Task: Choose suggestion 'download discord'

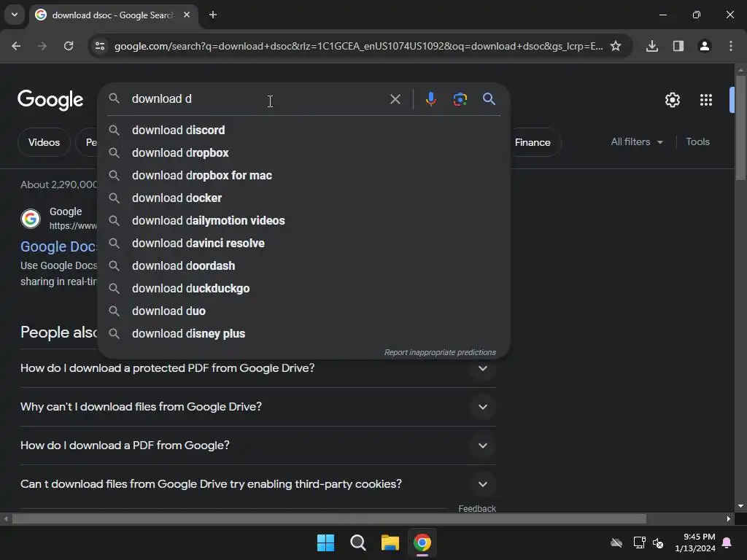Action: pyautogui.click(x=304, y=130)
